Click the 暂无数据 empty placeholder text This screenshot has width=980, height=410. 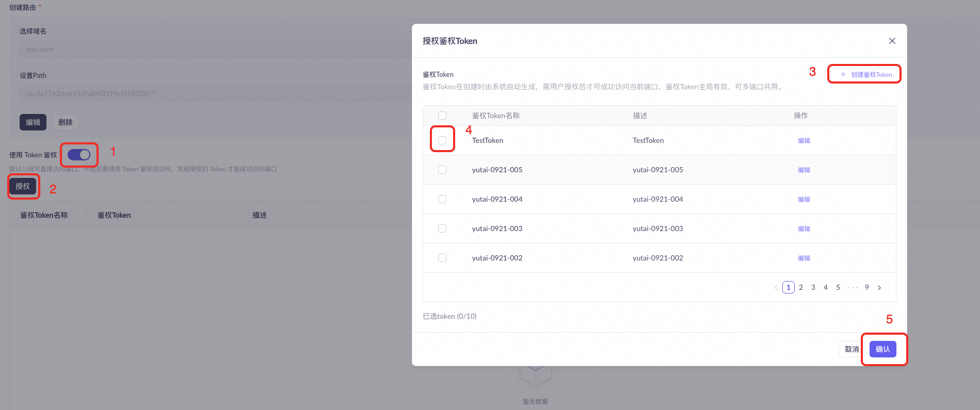(535, 401)
